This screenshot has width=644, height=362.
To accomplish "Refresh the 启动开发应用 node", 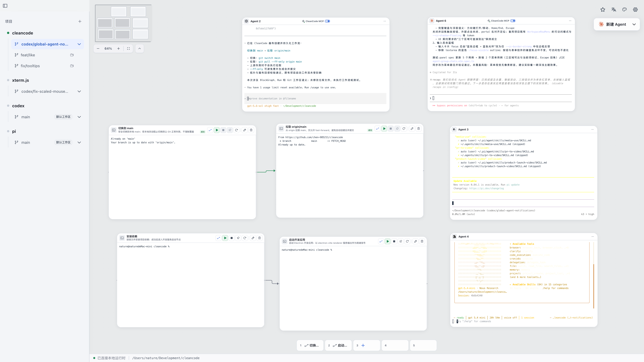I will click(407, 241).
